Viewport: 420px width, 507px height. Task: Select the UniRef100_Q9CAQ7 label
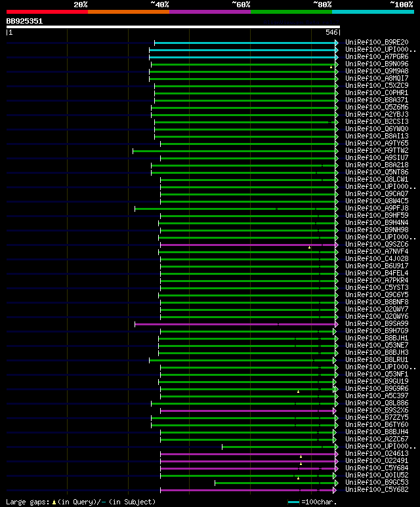(x=377, y=193)
